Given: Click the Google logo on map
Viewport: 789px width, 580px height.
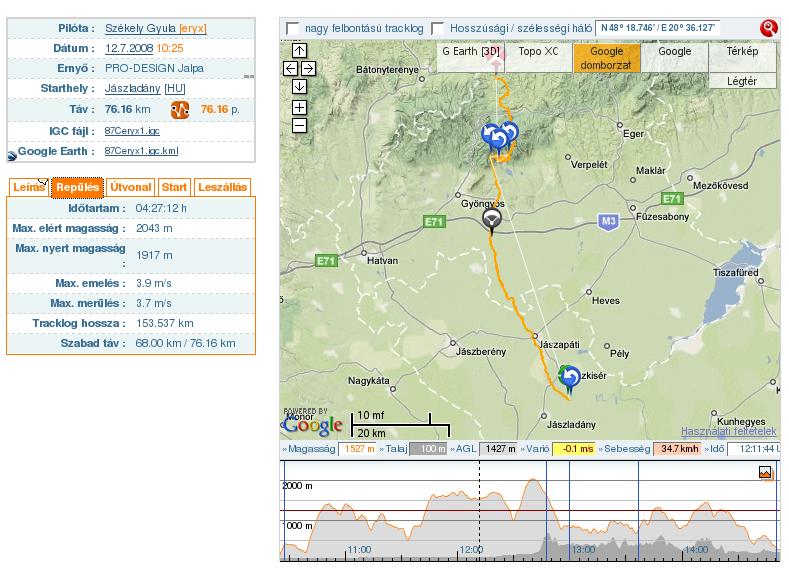Looking at the screenshot, I should [x=313, y=426].
